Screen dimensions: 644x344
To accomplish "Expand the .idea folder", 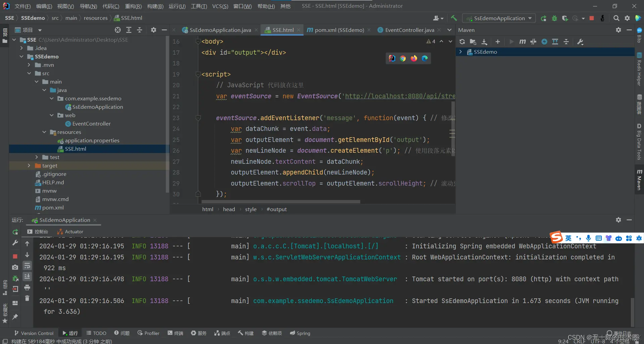I will tap(22, 48).
